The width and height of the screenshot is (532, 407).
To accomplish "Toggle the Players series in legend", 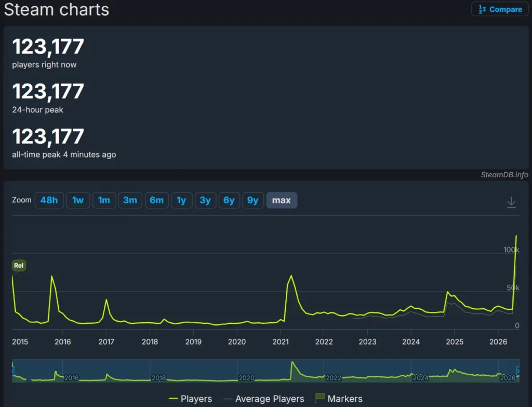I will point(190,399).
